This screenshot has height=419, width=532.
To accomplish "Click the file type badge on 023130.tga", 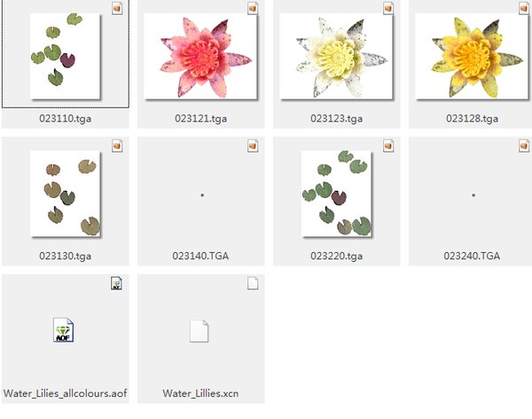I will [117, 146].
